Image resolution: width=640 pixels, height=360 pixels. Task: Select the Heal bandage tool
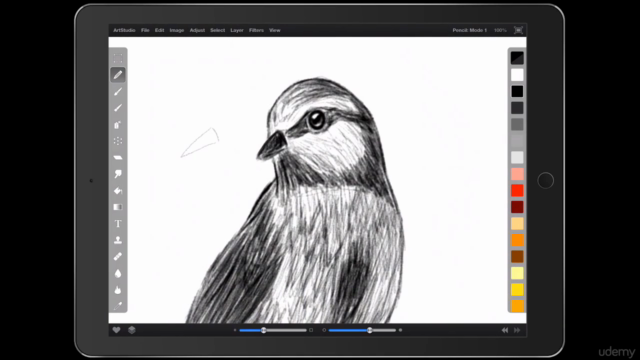pos(118,257)
